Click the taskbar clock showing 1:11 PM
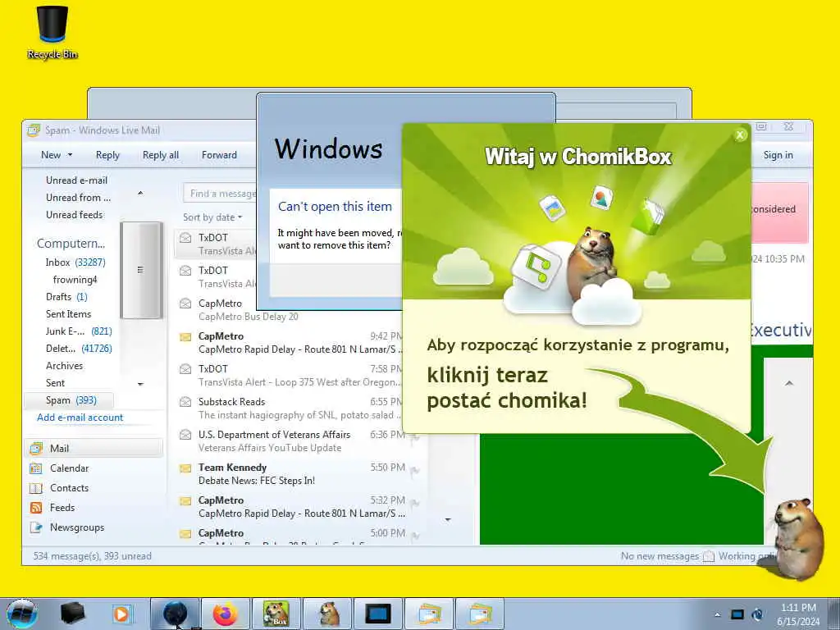This screenshot has height=630, width=840. coord(798,614)
